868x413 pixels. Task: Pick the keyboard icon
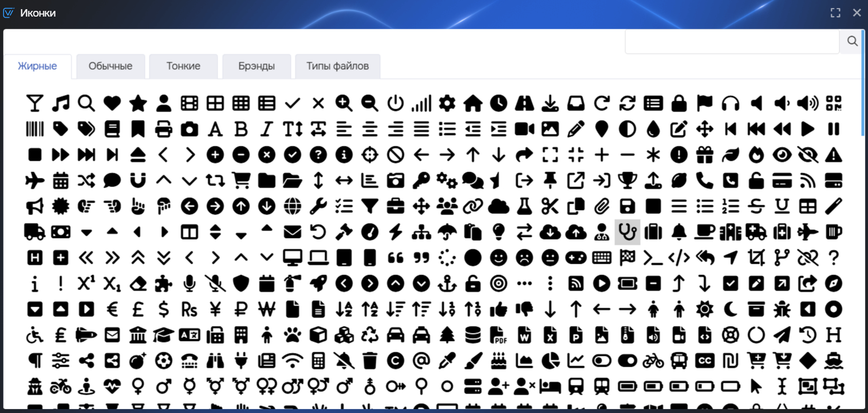602,258
